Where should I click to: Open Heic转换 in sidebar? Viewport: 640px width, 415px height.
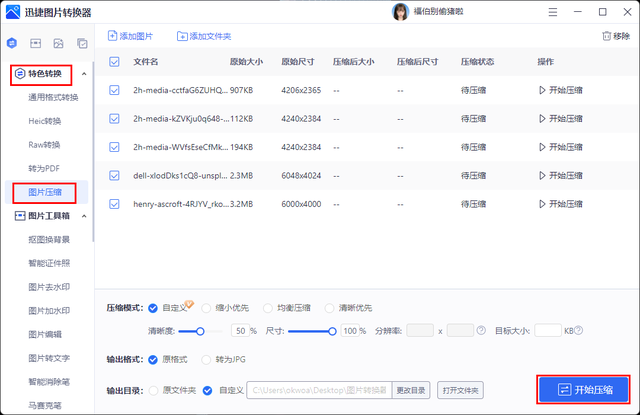44,121
